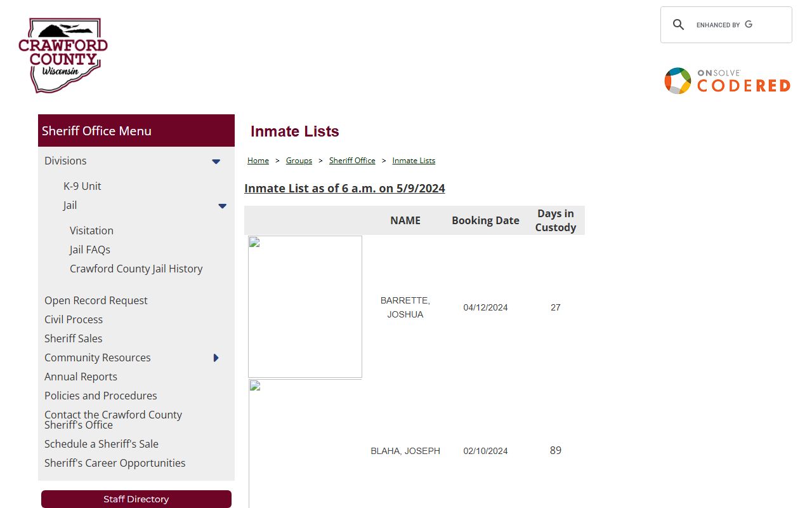The height and width of the screenshot is (508, 812).
Task: Click Schedule a Sheriff's Sale
Action: click(x=101, y=444)
